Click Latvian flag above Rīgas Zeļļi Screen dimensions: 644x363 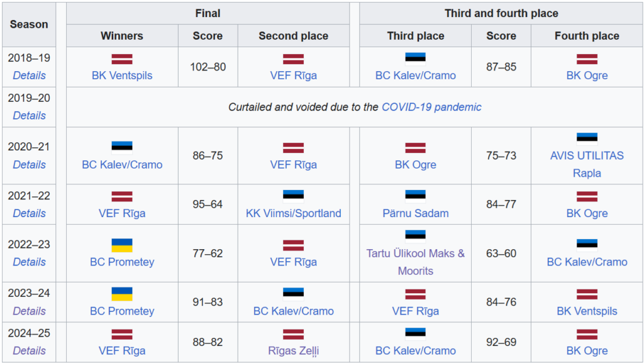coord(293,335)
